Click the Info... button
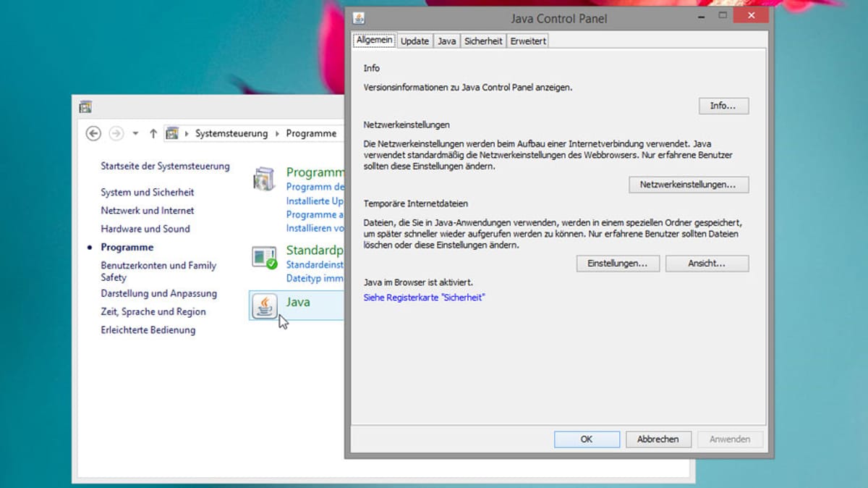This screenshot has height=488, width=868. coord(723,106)
